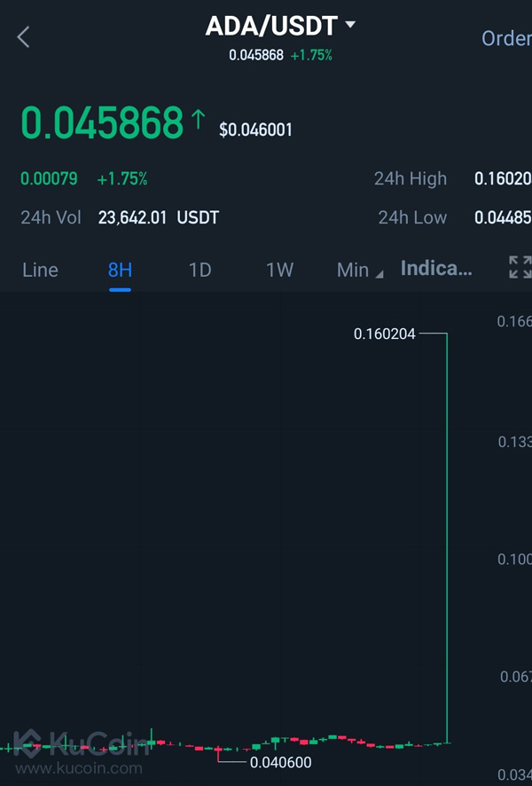
Task: Tap the 24h Low label
Action: (x=412, y=217)
